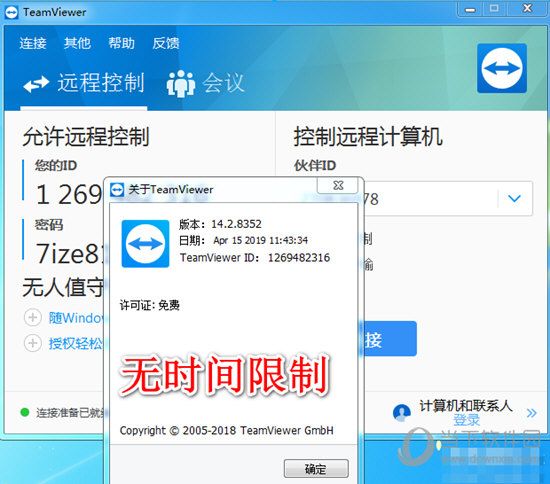
Task: Click the plus icon next to 授权轻松
Action: pyautogui.click(x=33, y=343)
